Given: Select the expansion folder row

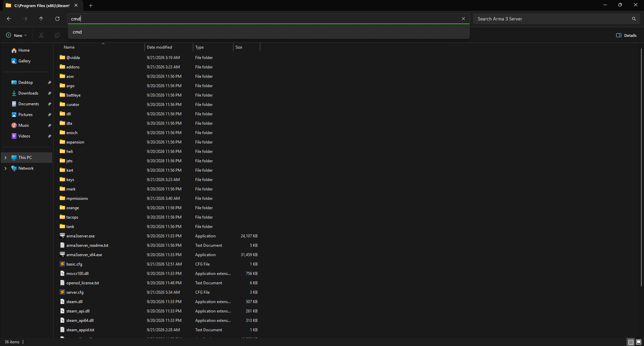Looking at the screenshot, I should (159, 142).
